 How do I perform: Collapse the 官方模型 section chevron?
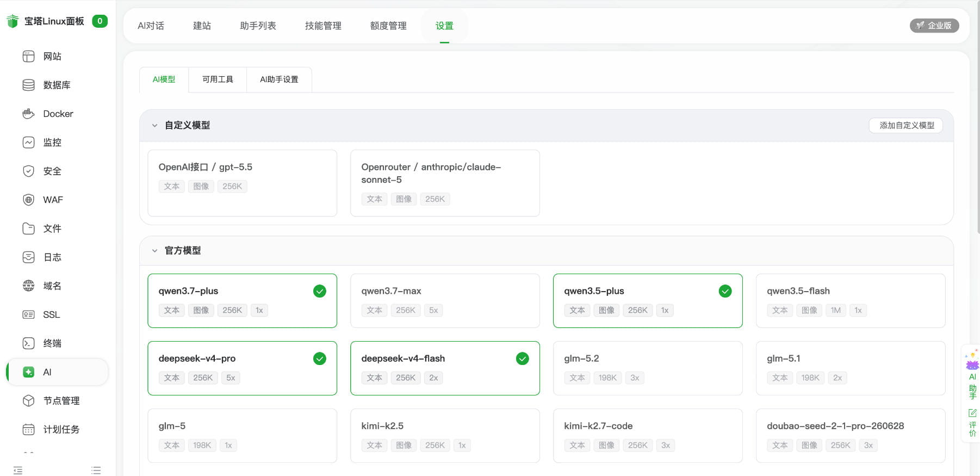pos(154,251)
